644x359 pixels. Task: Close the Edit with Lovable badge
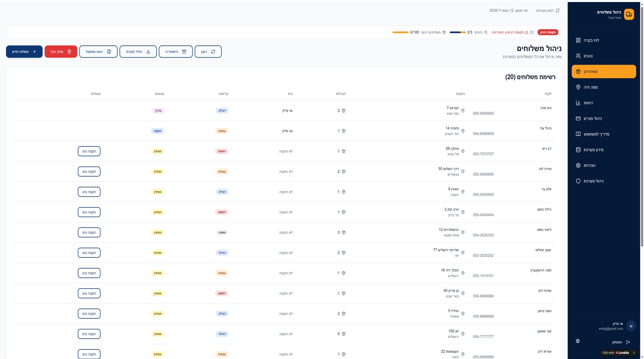(634, 353)
